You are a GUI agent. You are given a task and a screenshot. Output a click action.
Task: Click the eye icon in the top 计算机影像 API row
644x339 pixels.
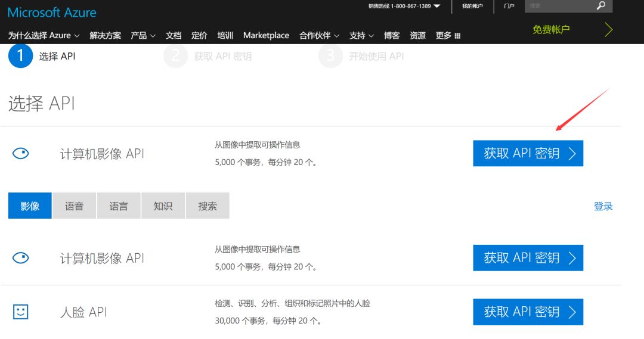pyautogui.click(x=20, y=154)
